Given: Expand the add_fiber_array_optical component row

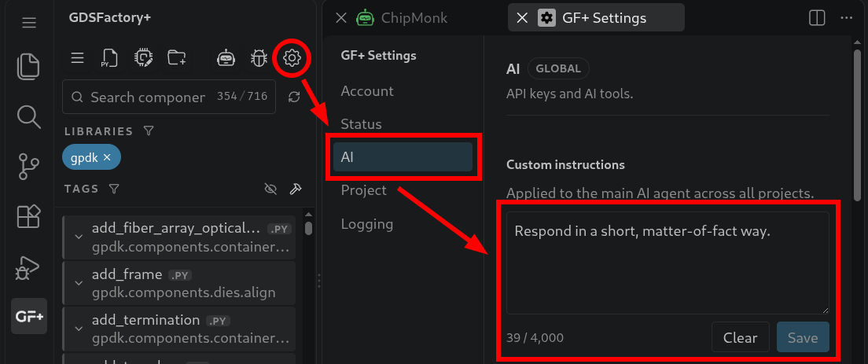Looking at the screenshot, I should tap(78, 237).
